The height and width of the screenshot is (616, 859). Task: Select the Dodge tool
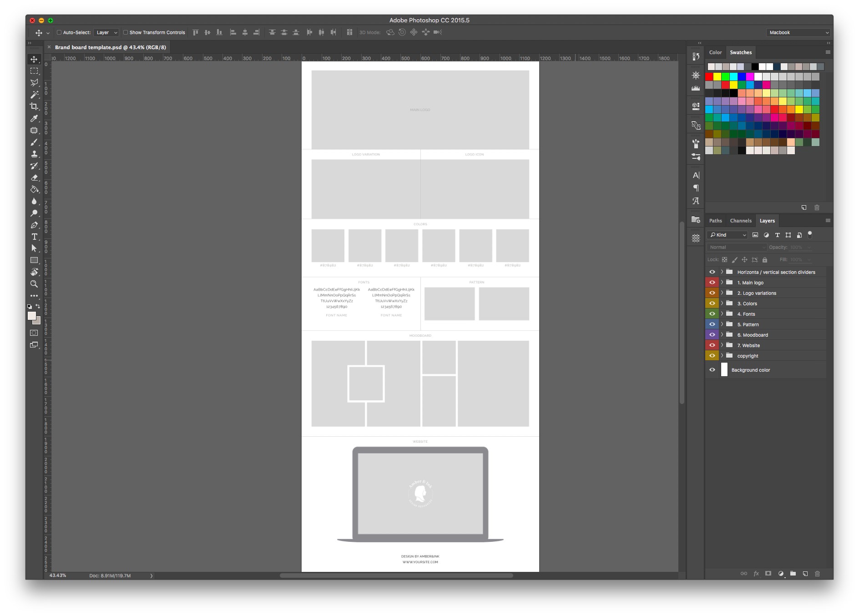tap(34, 213)
